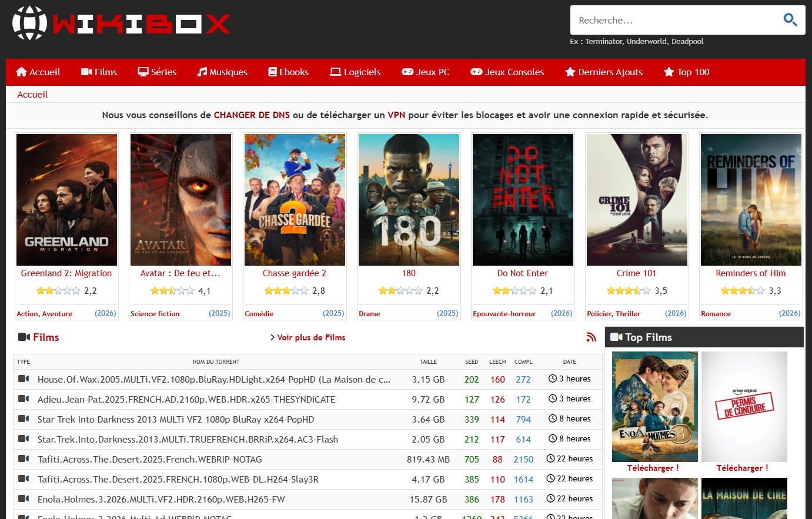This screenshot has width=812, height=519.
Task: Click camera icon of House.Of.Wax row
Action: [x=24, y=379]
